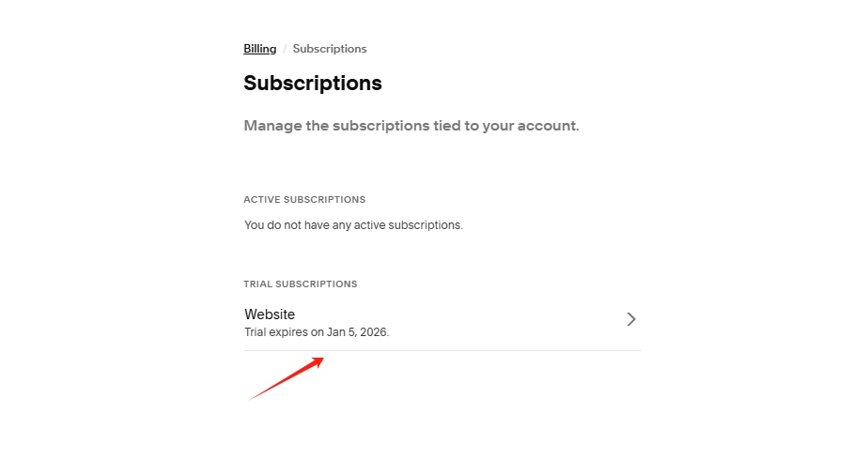The width and height of the screenshot is (868, 460).
Task: Click the Jan 5, 2026 expiry date
Action: pyautogui.click(x=357, y=332)
